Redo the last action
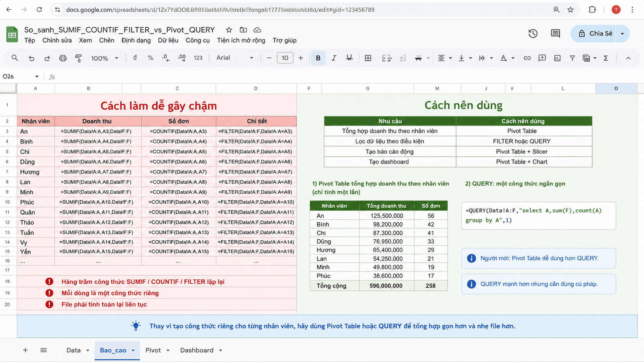644x362 pixels. coord(47,58)
